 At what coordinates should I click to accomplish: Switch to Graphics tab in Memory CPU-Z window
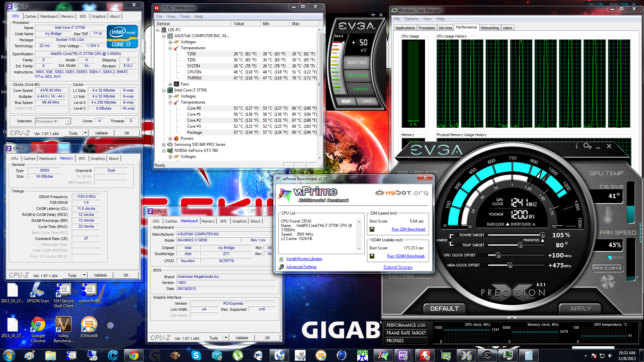click(x=98, y=159)
